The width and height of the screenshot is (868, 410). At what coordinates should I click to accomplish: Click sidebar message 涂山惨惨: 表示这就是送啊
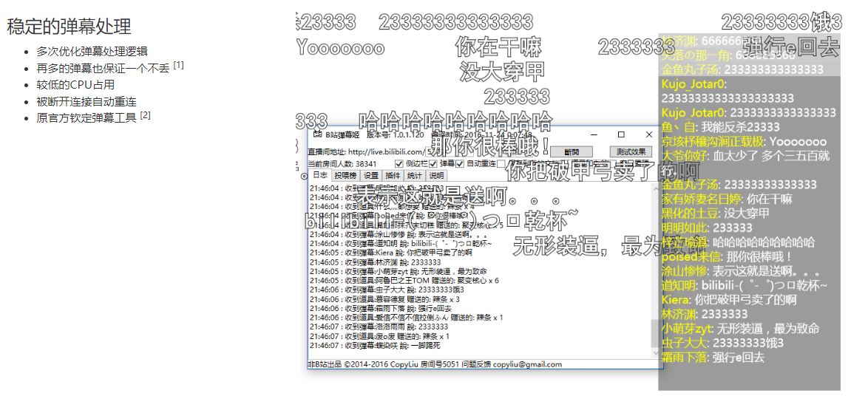740,271
